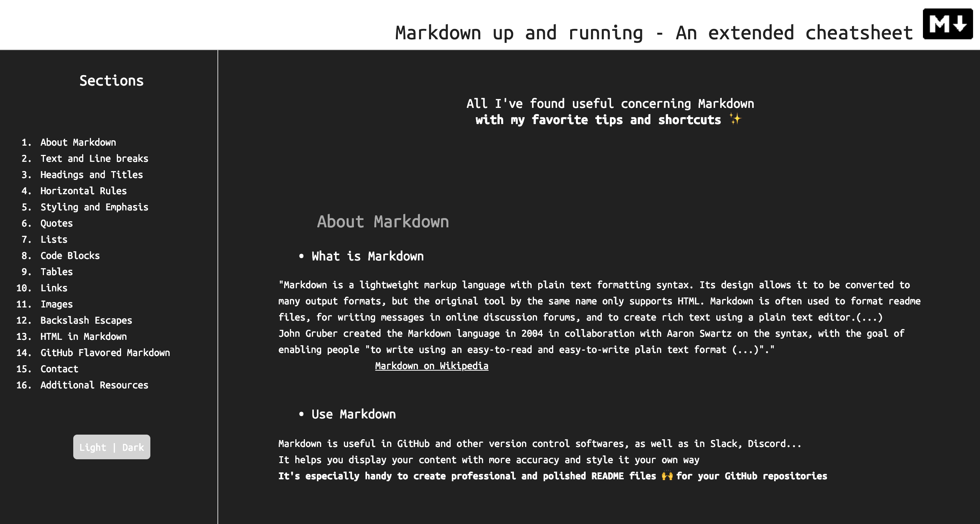Viewport: 980px width, 524px height.
Task: Click the Contact section link
Action: pos(59,369)
